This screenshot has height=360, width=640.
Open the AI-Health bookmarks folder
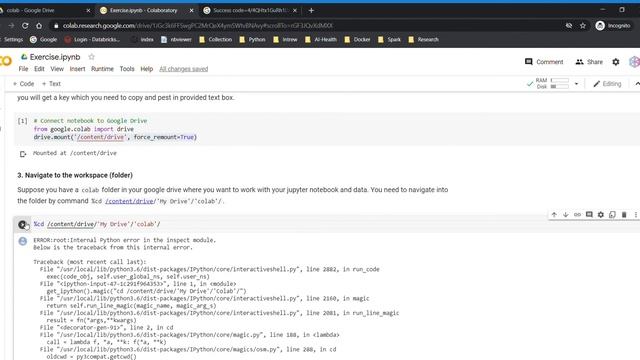coord(321,40)
